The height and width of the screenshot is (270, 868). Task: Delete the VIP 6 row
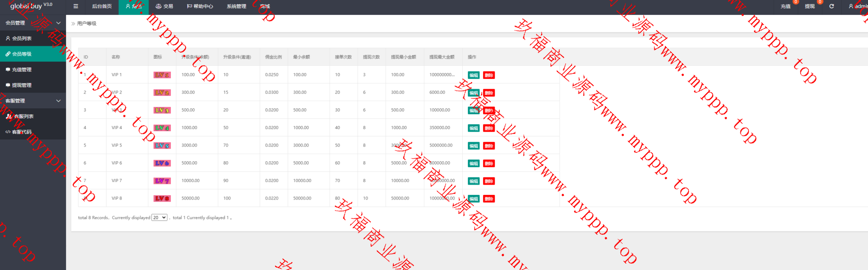click(489, 163)
